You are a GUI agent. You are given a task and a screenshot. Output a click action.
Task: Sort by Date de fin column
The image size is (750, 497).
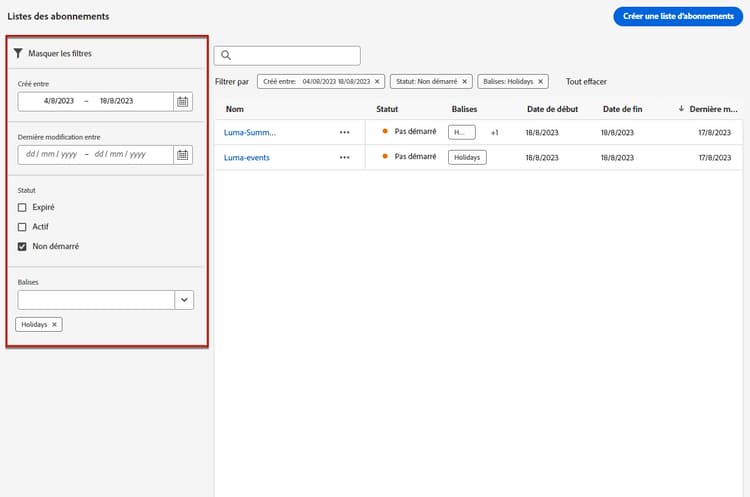(622, 109)
